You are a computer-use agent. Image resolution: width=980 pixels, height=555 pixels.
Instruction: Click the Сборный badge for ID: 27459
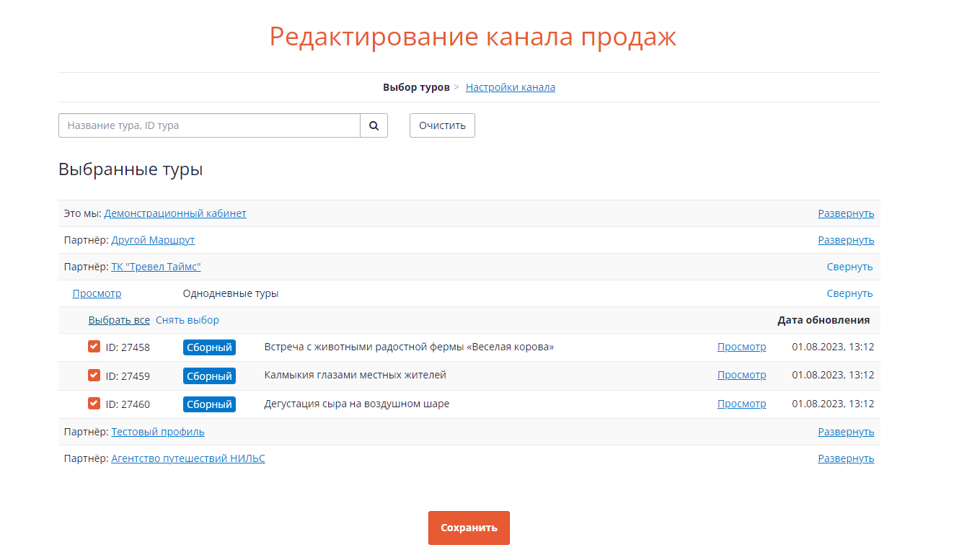(x=209, y=376)
